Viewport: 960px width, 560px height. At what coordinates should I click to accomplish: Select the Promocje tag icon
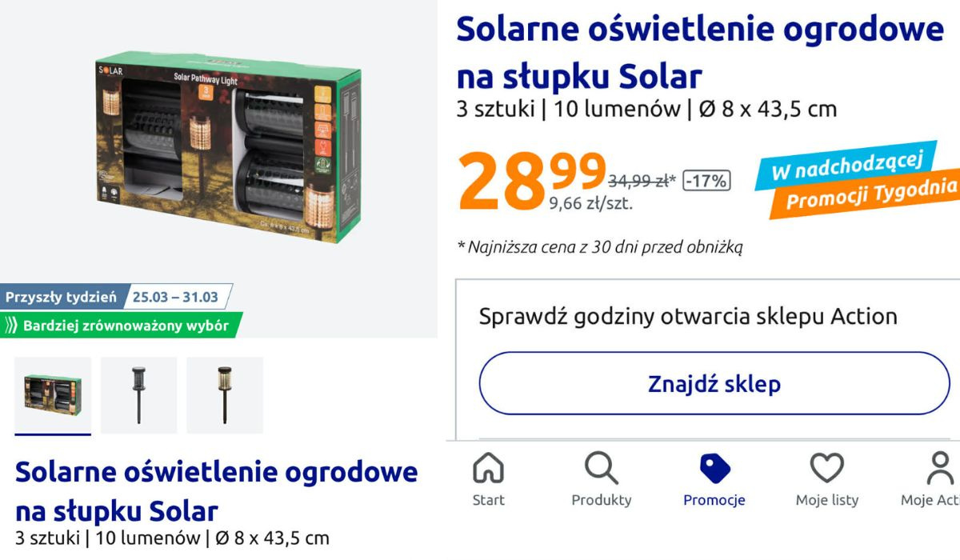tap(714, 469)
